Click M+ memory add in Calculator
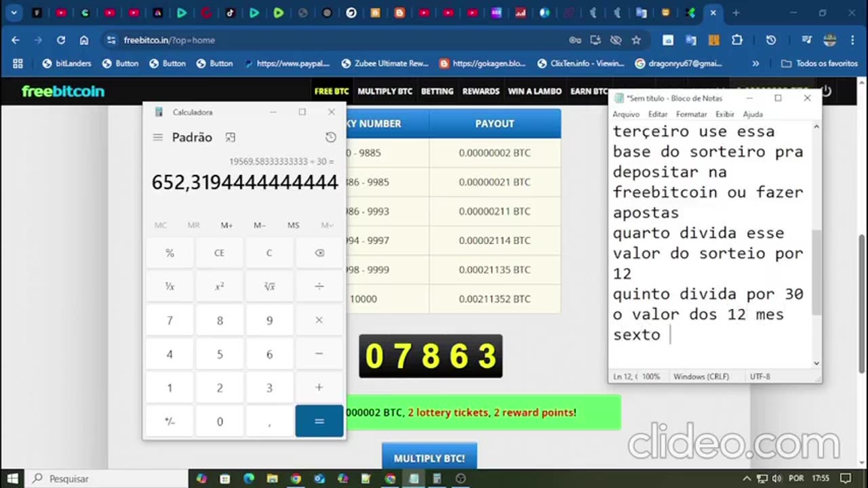 [226, 225]
